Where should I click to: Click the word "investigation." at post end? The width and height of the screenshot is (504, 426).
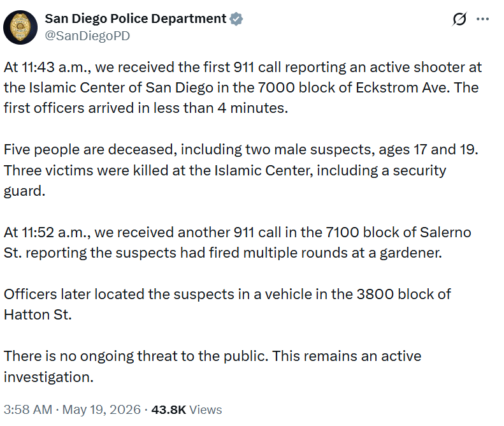[x=48, y=377]
